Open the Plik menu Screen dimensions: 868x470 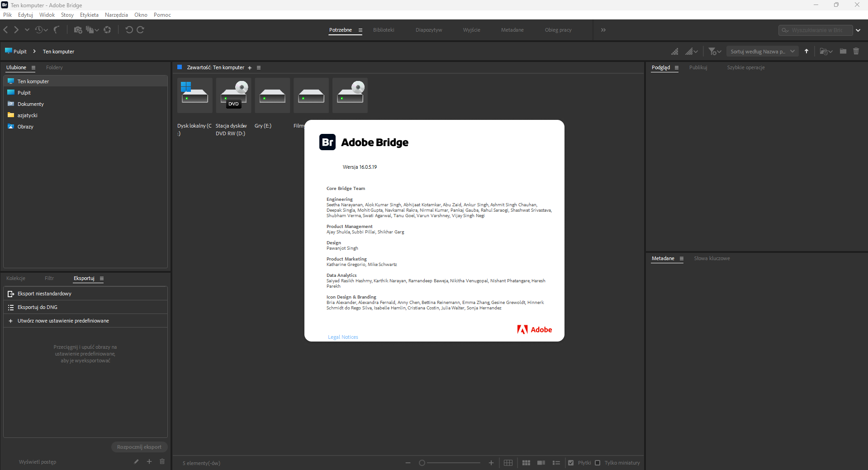pos(8,15)
